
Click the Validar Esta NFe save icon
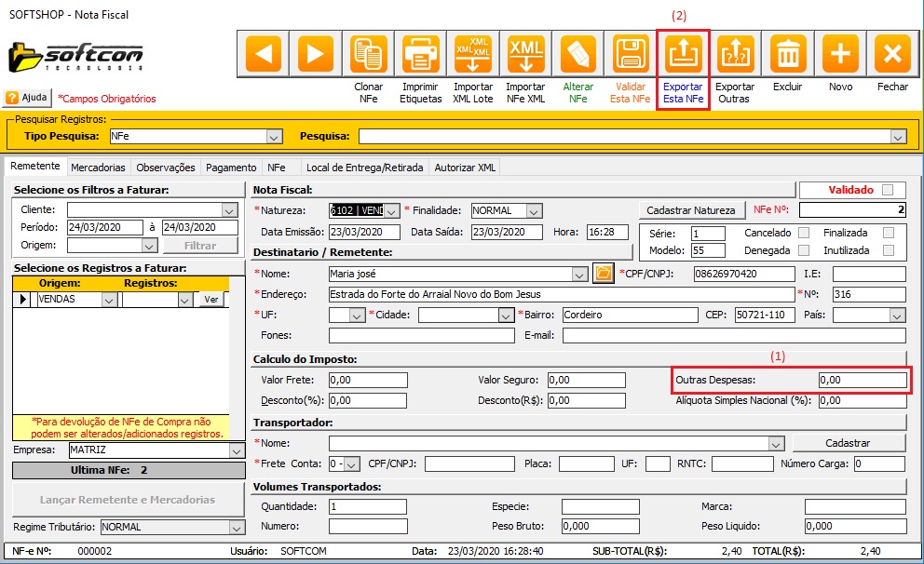[631, 54]
